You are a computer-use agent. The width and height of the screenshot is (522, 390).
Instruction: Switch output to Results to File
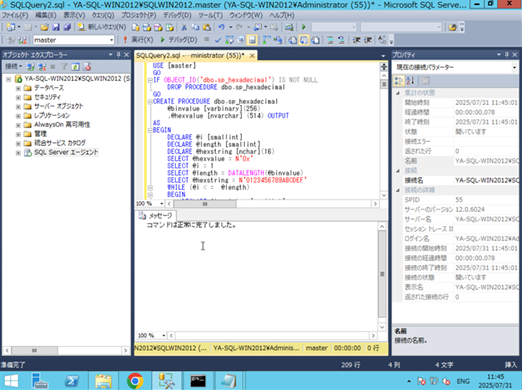[315, 40]
